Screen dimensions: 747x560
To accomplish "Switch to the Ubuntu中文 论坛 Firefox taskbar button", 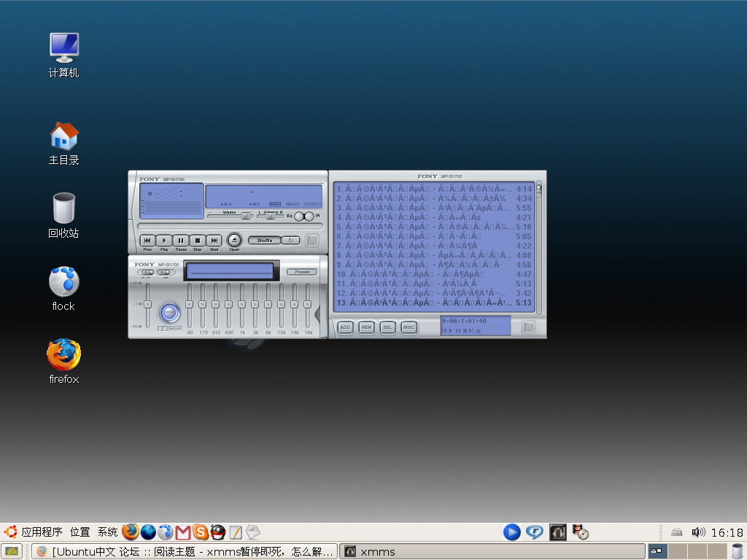I will (185, 551).
